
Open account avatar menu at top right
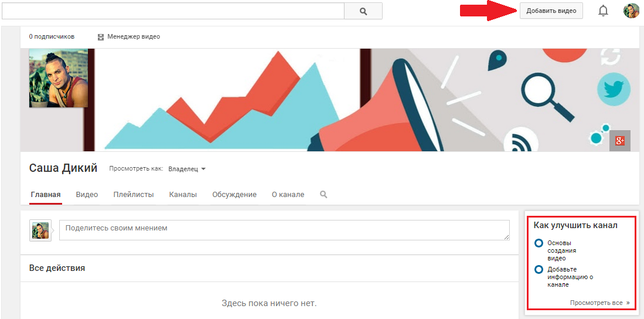631,11
